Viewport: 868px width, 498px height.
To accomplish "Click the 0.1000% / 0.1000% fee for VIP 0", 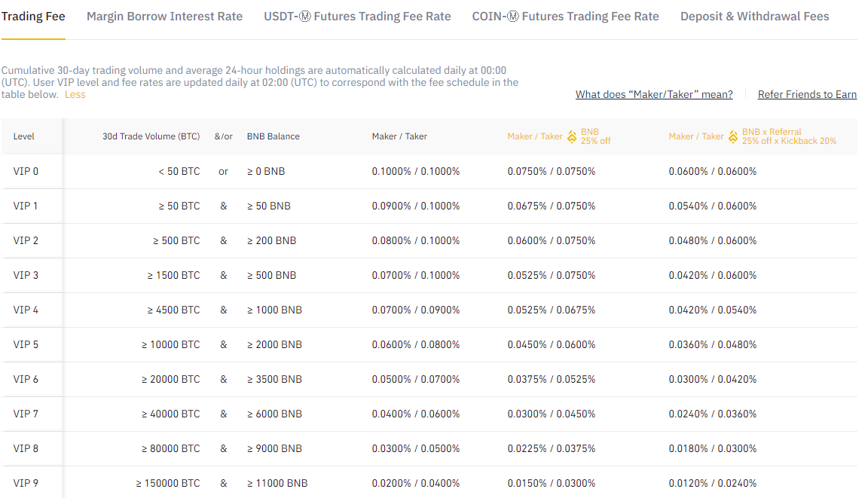I will [x=418, y=171].
